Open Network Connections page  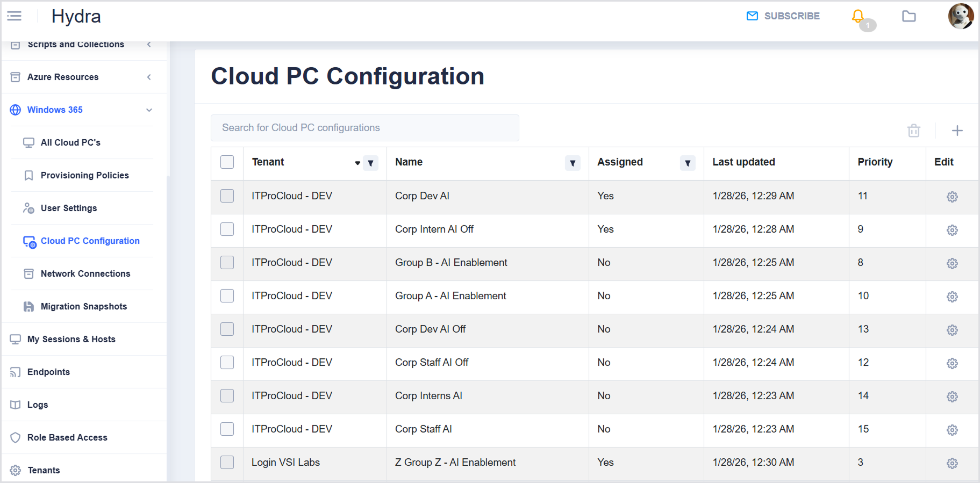click(85, 273)
